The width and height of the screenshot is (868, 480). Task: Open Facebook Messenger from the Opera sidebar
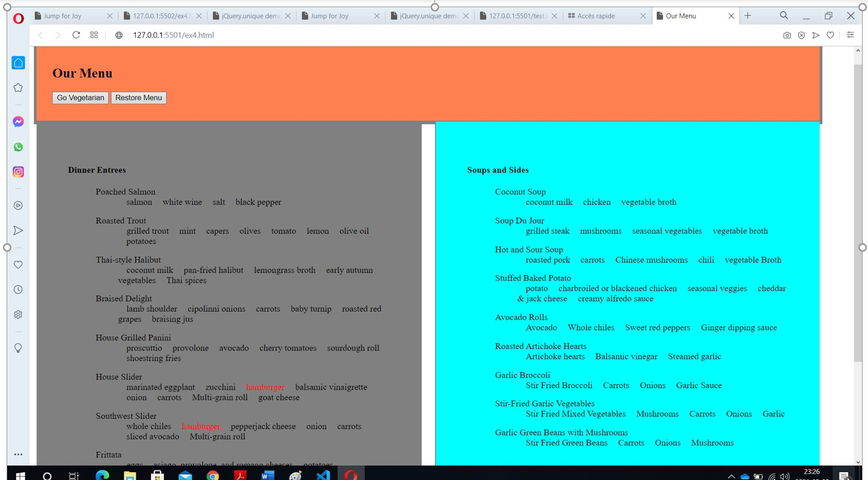18,122
